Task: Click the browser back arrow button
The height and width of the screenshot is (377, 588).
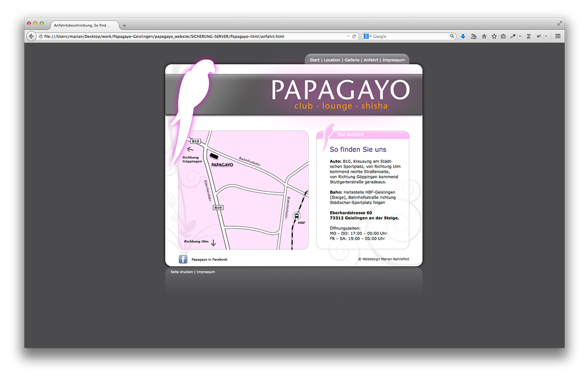Action: tap(31, 36)
